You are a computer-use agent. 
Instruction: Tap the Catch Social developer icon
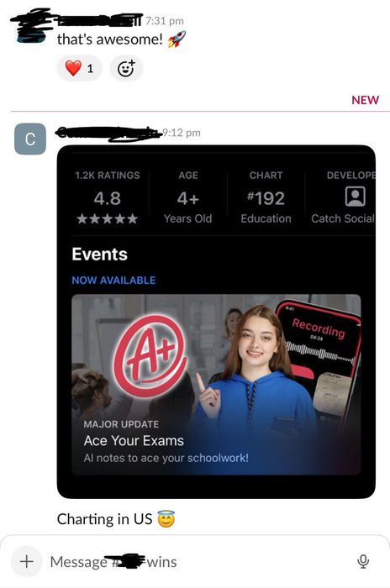coord(355,197)
